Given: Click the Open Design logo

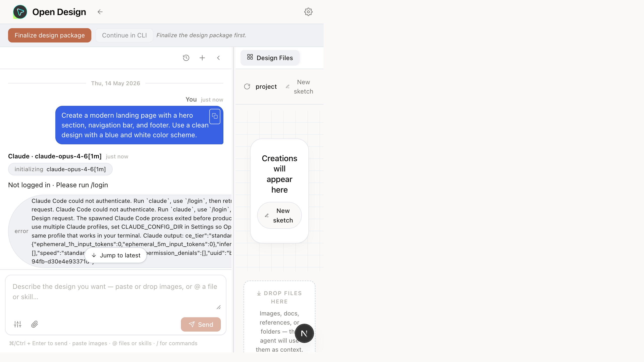Looking at the screenshot, I should [20, 12].
